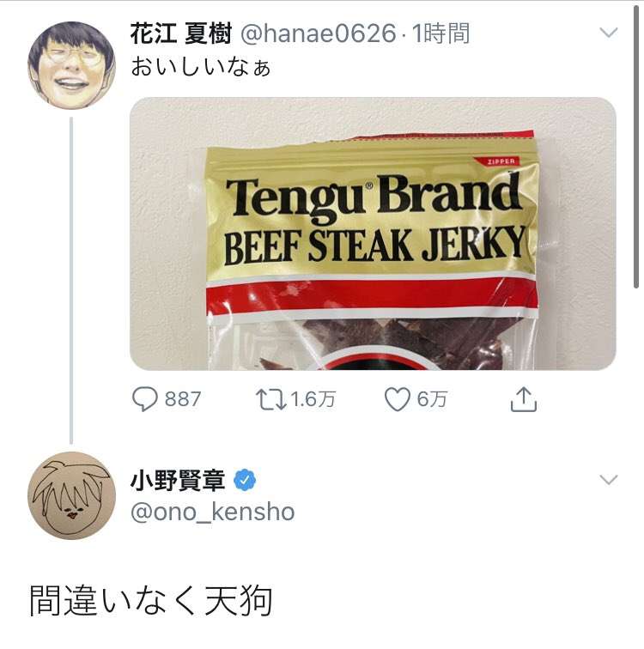Image resolution: width=644 pixels, height=649 pixels.
Task: Open 小野賢章's hand-drawn avatar
Action: click(71, 495)
